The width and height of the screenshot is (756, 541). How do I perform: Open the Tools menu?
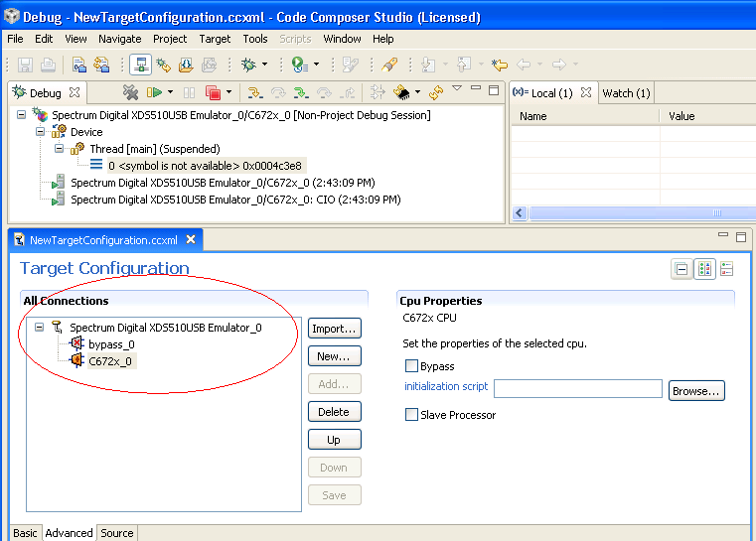coord(255,39)
